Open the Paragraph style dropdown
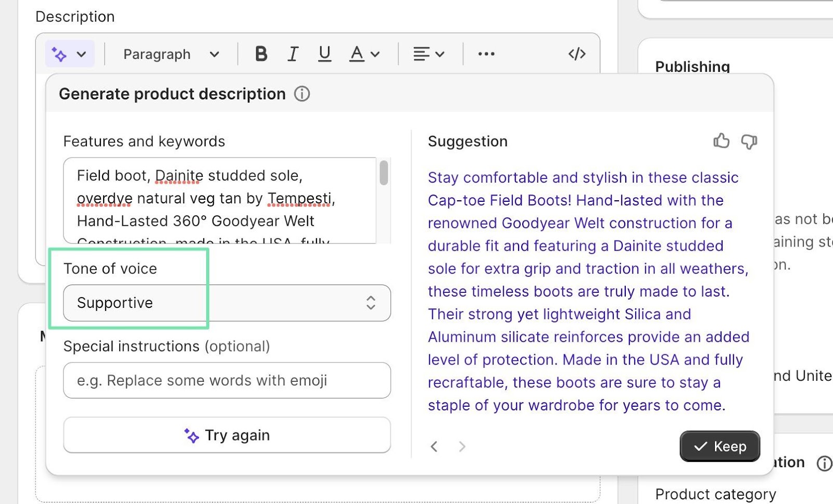This screenshot has height=504, width=833. 169,54
